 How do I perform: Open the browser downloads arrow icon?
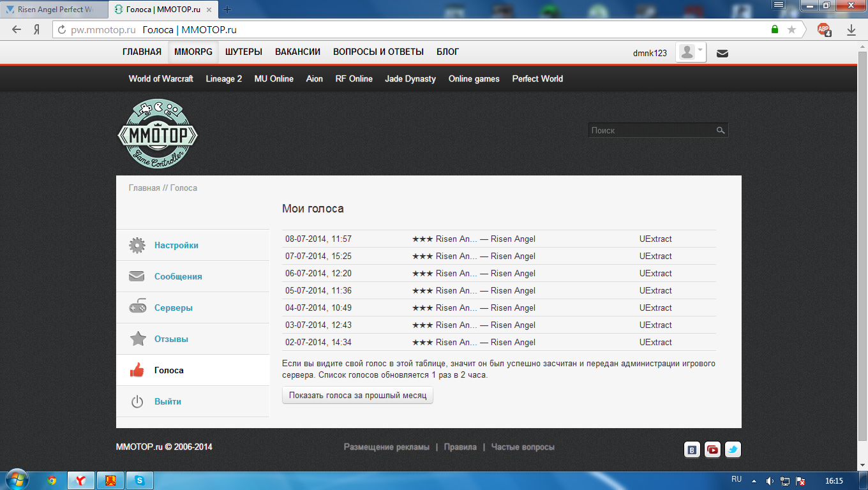pyautogui.click(x=851, y=29)
